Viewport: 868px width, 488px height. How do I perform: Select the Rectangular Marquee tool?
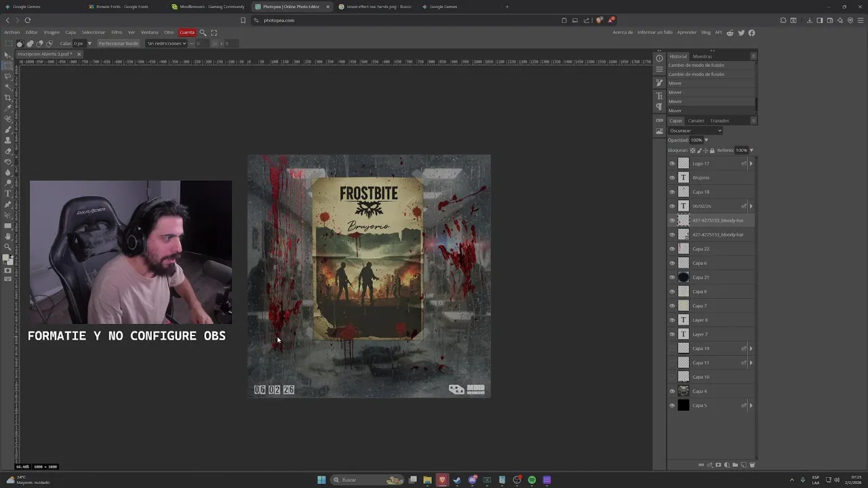8,66
